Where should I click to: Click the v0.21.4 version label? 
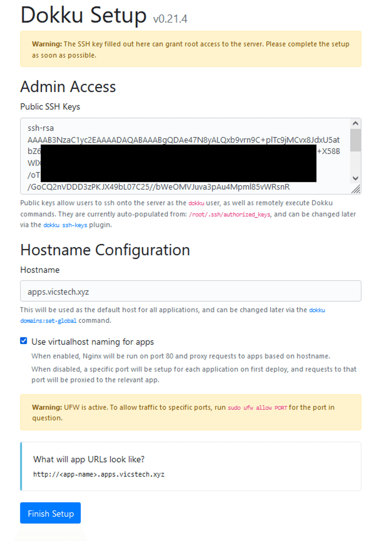pos(170,19)
